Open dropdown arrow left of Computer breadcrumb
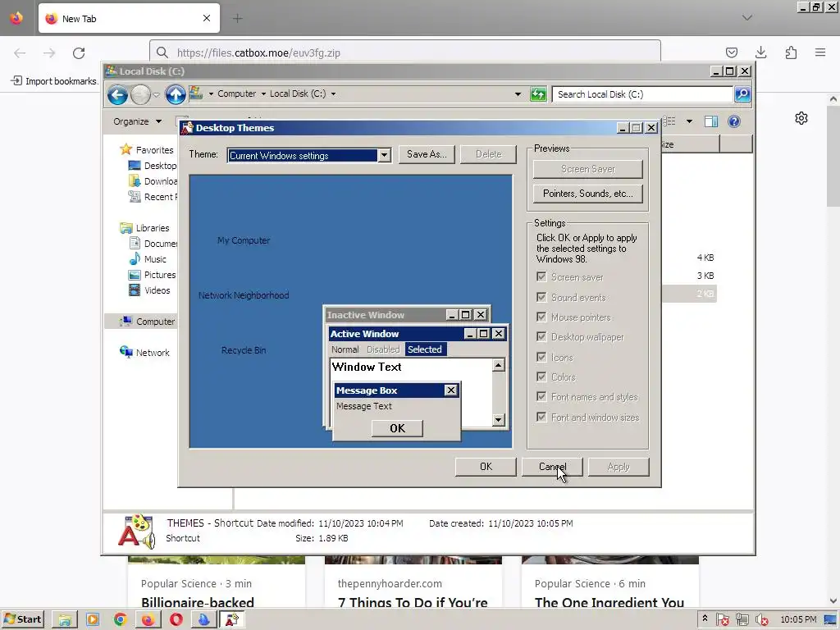 [x=211, y=94]
